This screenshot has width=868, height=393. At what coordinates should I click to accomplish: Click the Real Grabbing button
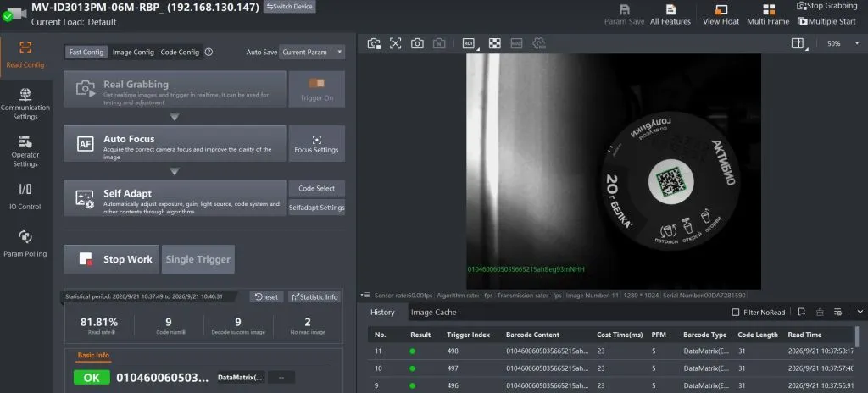pyautogui.click(x=175, y=89)
